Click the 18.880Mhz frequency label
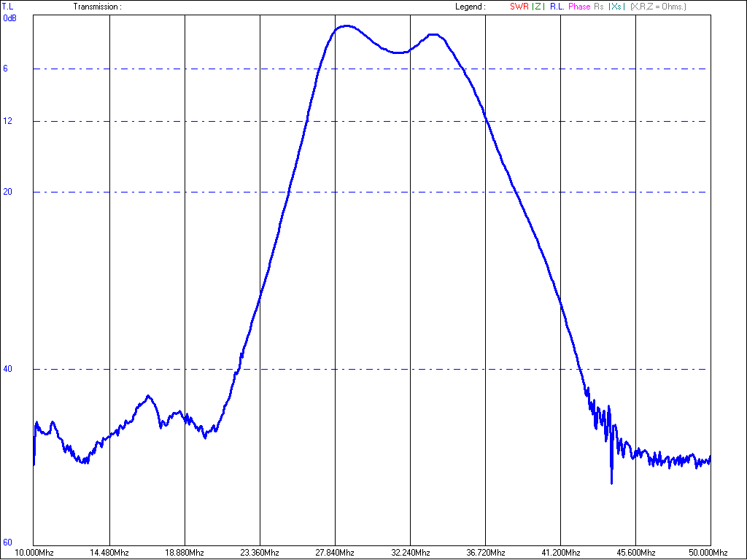This screenshot has height=560, width=747. click(x=185, y=553)
